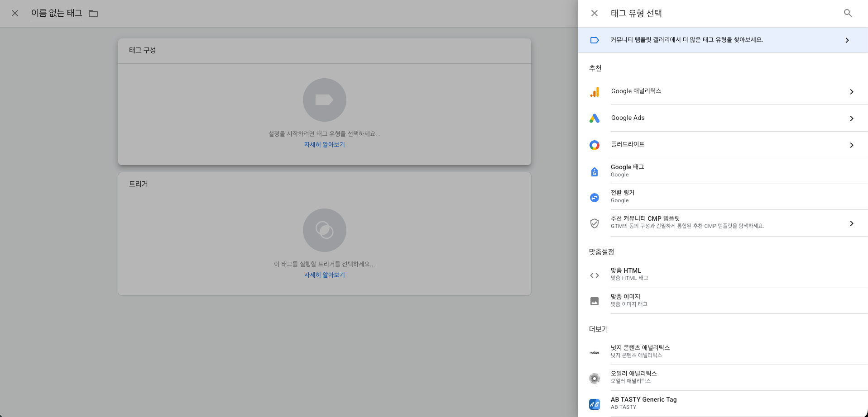The image size is (868, 417).
Task: Click 자세히 알아보기 under 태그 구성
Action: (324, 144)
